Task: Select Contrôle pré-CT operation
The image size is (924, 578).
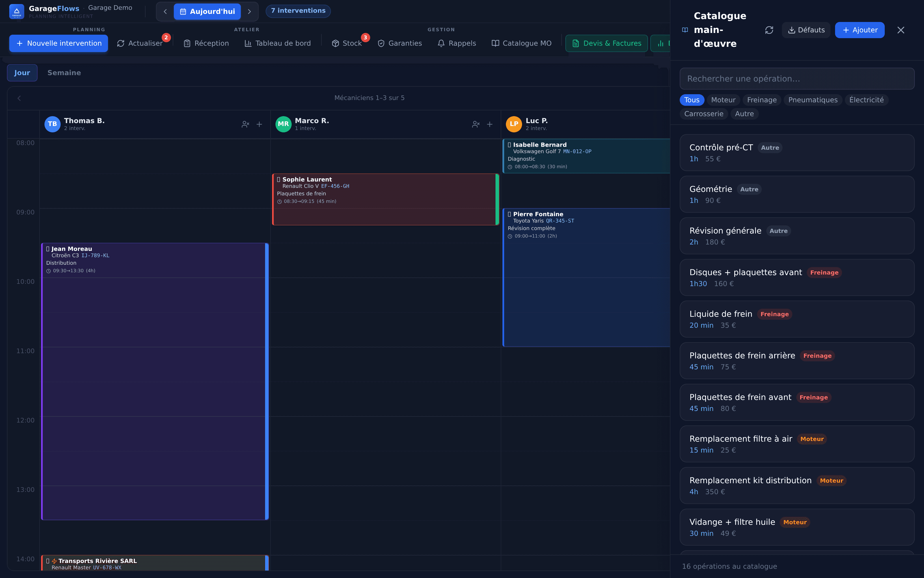Action: (797, 153)
